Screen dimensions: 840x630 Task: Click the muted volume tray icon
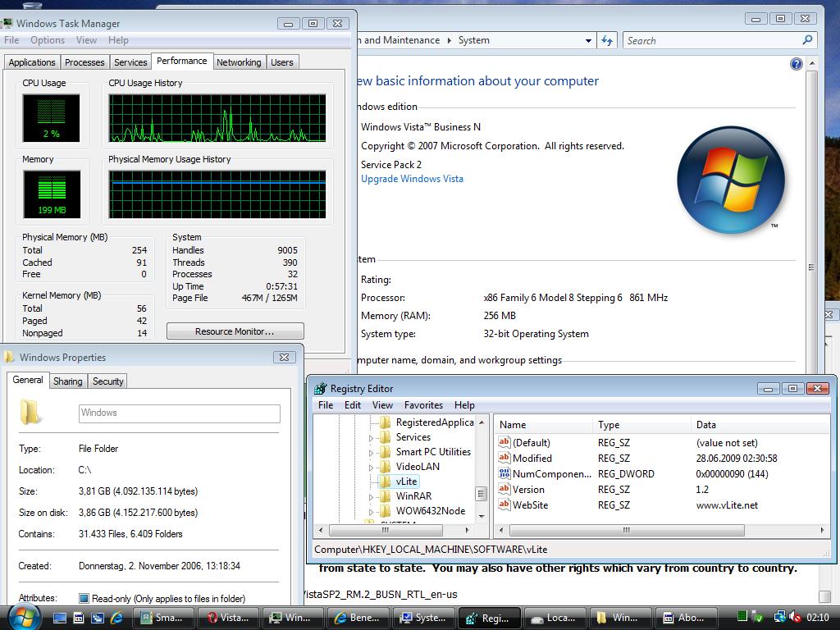point(795,617)
